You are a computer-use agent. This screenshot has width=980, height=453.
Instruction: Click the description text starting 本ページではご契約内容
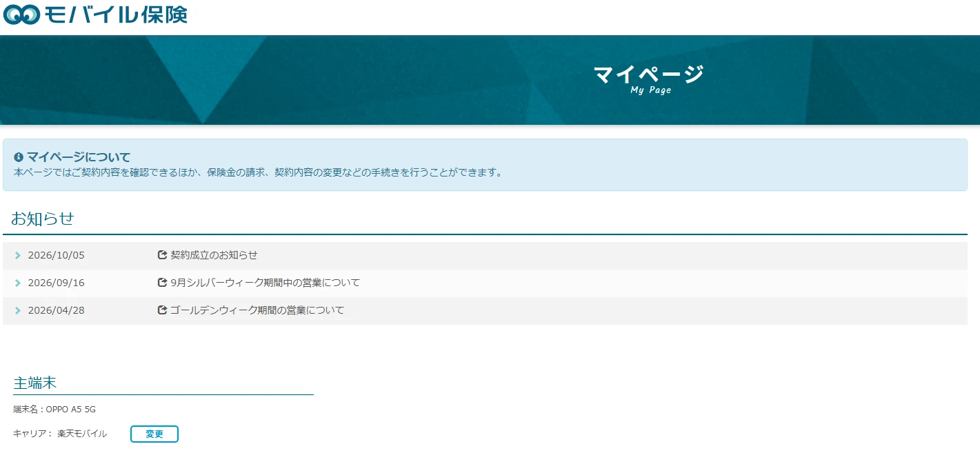tap(259, 172)
